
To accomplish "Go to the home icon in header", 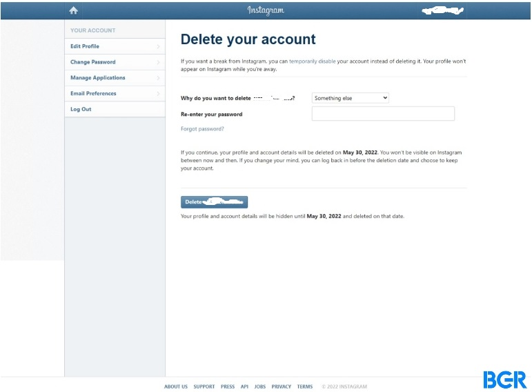I will pos(73,10).
